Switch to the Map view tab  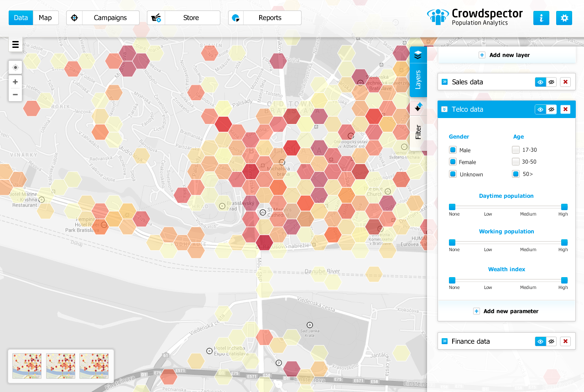click(46, 18)
